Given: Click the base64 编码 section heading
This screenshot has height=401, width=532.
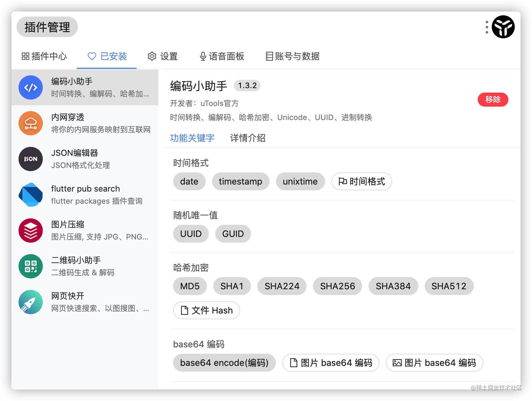Looking at the screenshot, I should point(199,344).
